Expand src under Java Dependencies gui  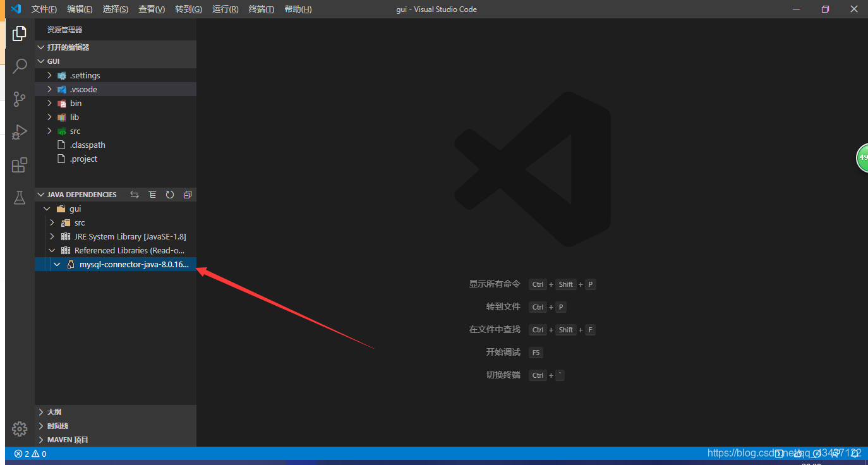coord(116,222)
